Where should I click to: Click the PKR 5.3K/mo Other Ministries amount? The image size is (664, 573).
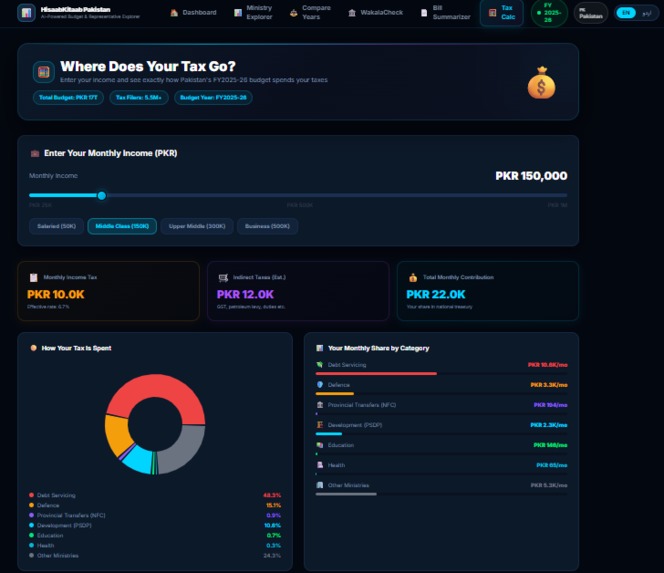[x=549, y=485]
